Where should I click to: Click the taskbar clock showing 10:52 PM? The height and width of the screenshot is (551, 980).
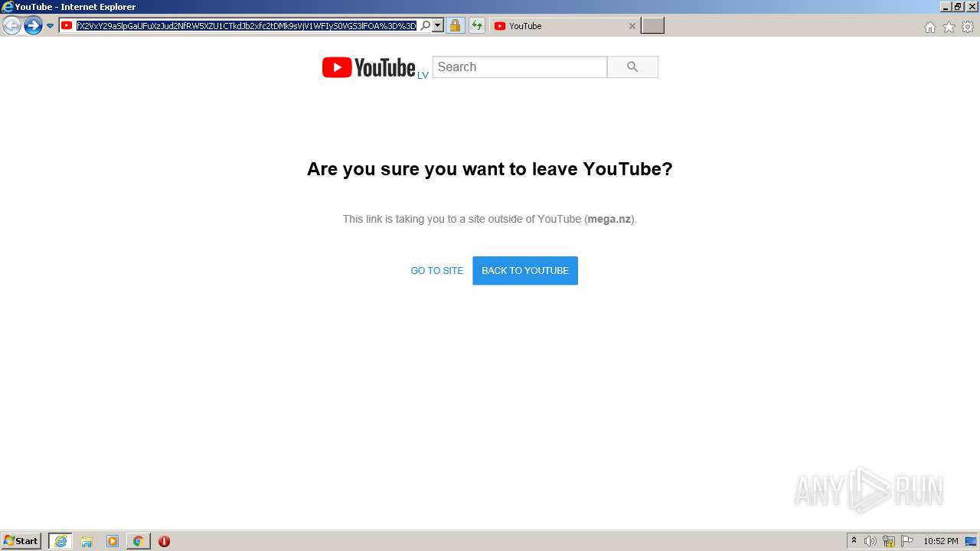point(941,541)
